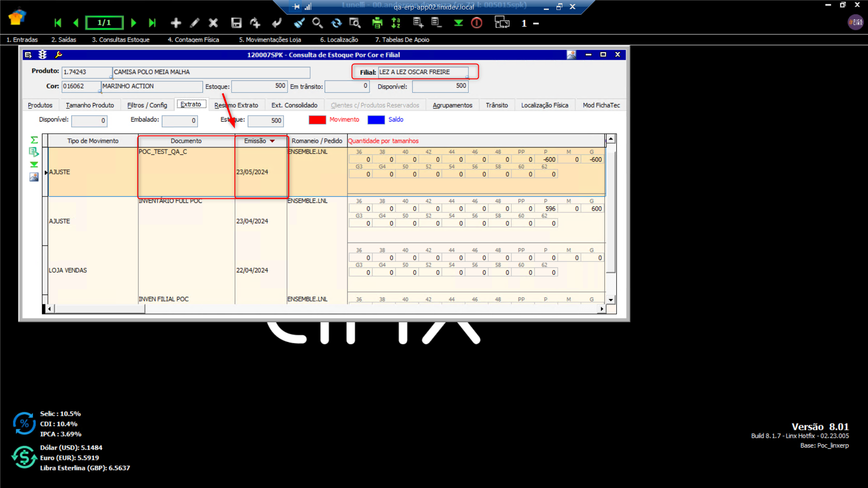Viewport: 868px width, 488px height.
Task: Click the clear broom toolbar icon
Action: coord(299,23)
